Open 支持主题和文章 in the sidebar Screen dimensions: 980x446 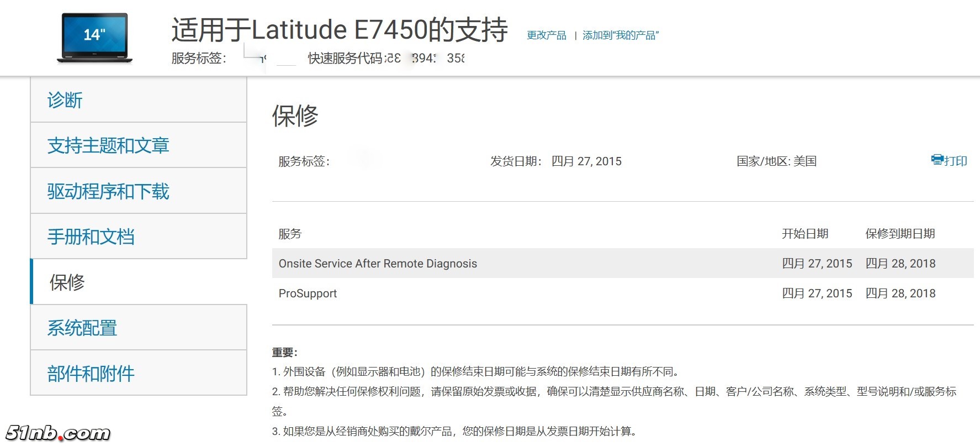pyautogui.click(x=139, y=145)
